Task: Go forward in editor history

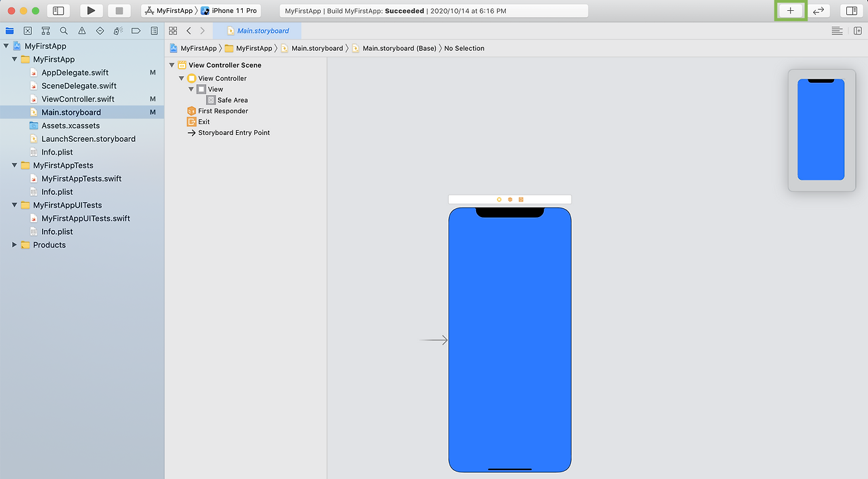Action: [x=202, y=31]
